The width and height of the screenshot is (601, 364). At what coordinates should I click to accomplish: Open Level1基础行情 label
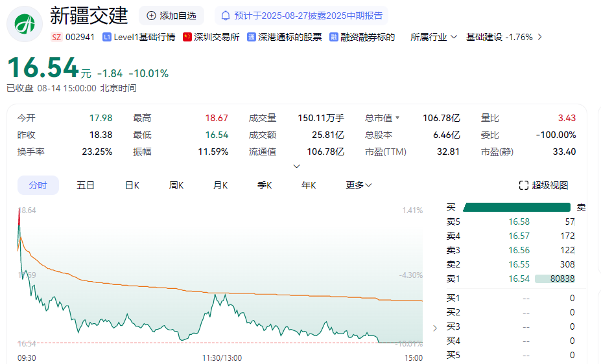click(144, 37)
